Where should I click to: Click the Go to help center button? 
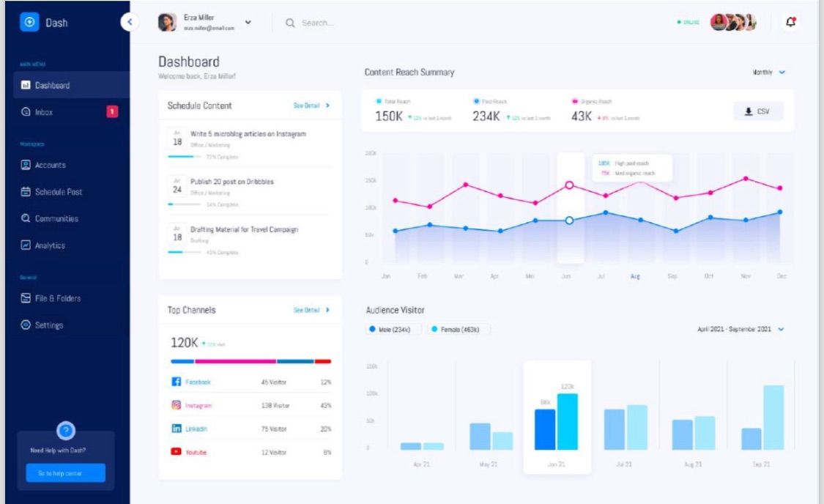click(x=65, y=473)
